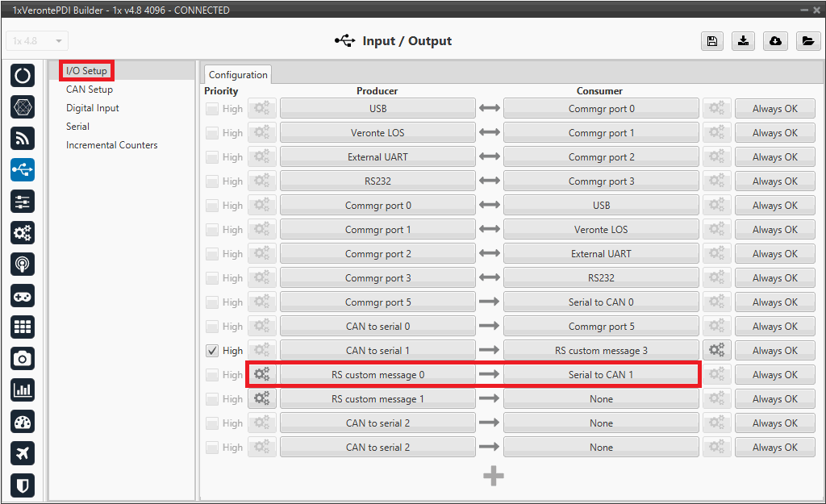Open None consumer for RS custom message 1
This screenshot has width=826, height=504.
pos(601,399)
